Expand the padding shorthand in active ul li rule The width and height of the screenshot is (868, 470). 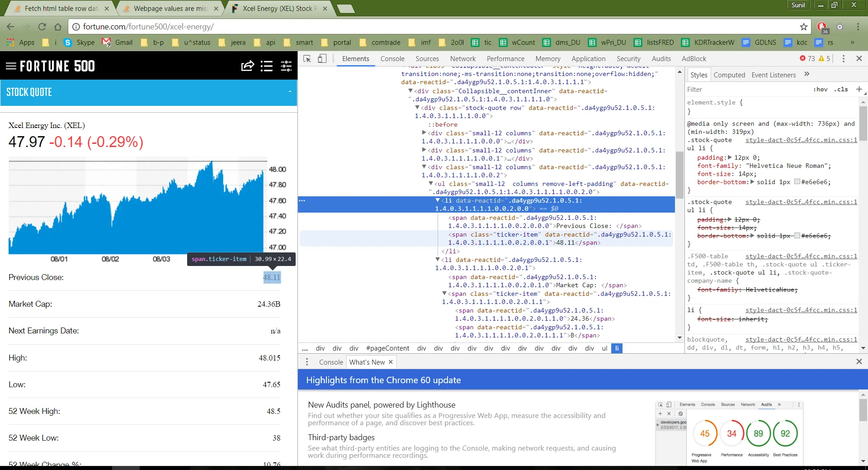click(x=730, y=157)
